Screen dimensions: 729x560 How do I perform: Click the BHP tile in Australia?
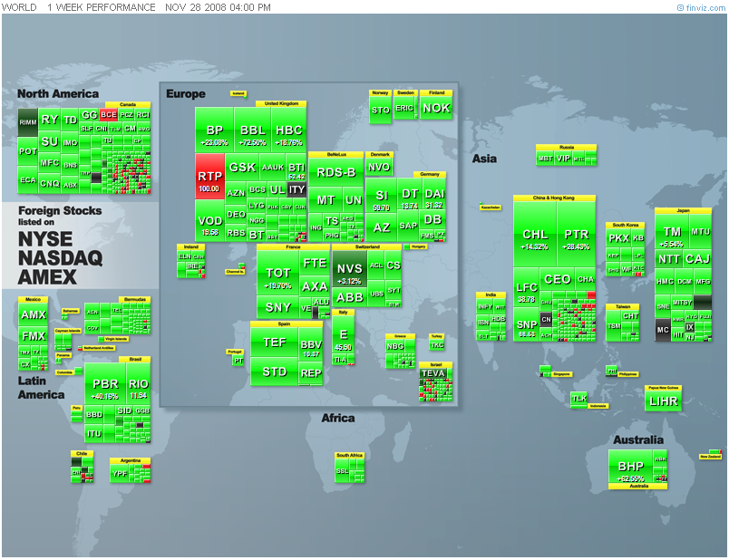[630, 467]
